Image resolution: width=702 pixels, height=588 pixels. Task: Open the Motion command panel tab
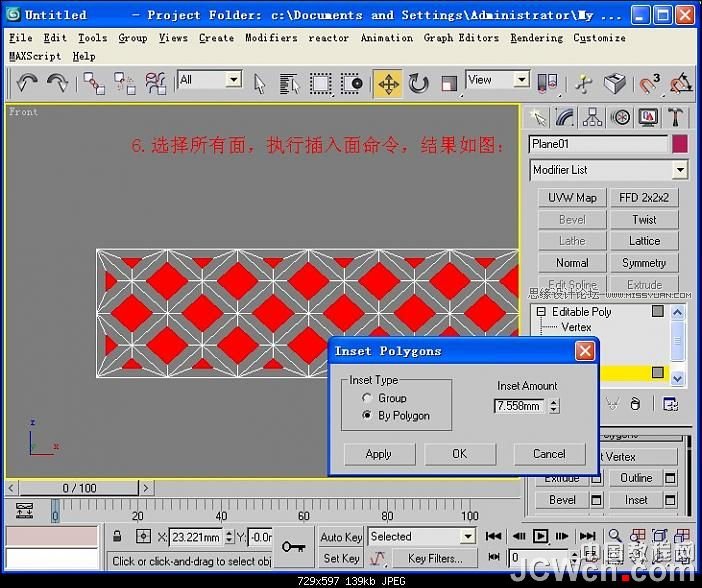point(621,118)
